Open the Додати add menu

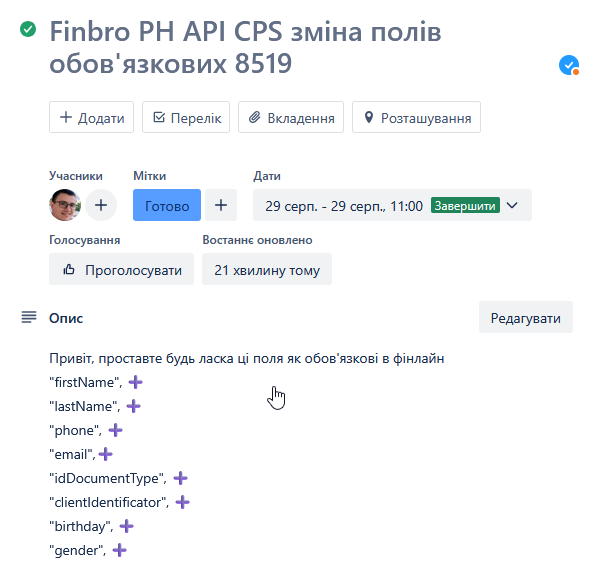point(92,117)
